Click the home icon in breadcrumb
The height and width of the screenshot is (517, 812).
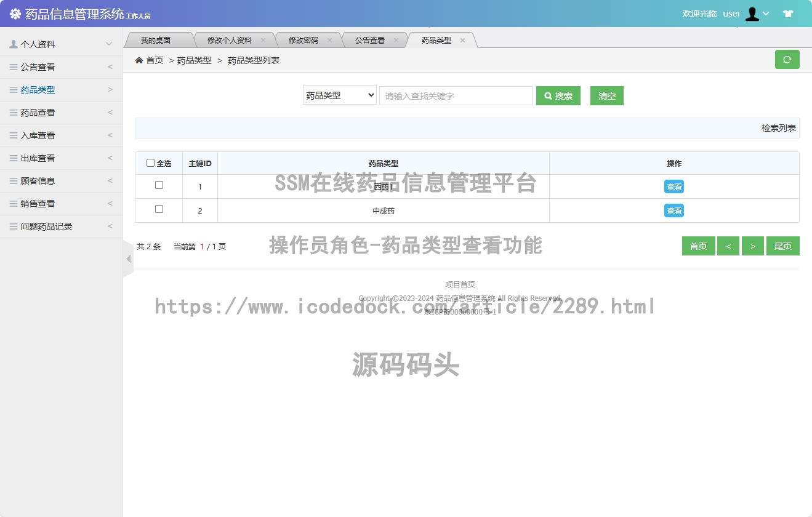(139, 60)
